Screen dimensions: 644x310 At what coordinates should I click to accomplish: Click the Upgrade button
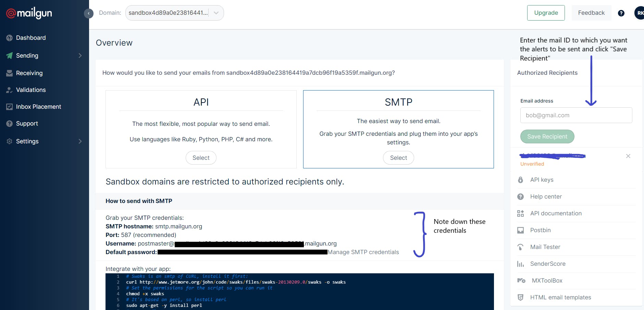coord(546,13)
